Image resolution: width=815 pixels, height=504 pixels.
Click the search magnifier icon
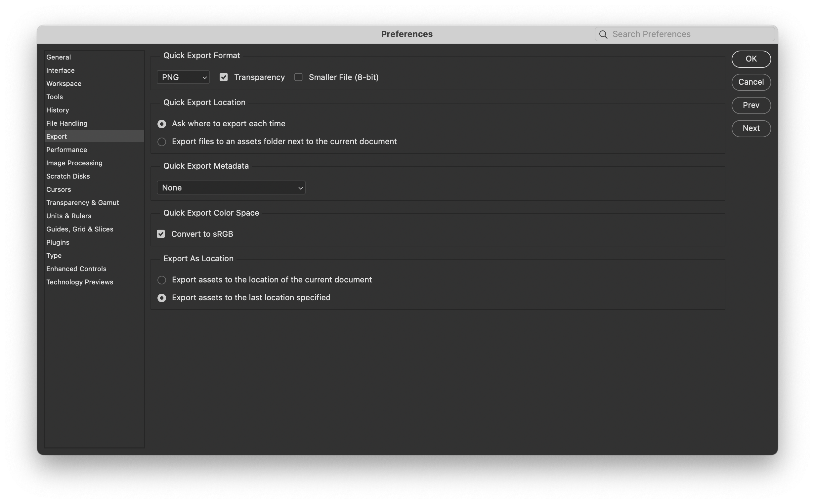coord(603,34)
